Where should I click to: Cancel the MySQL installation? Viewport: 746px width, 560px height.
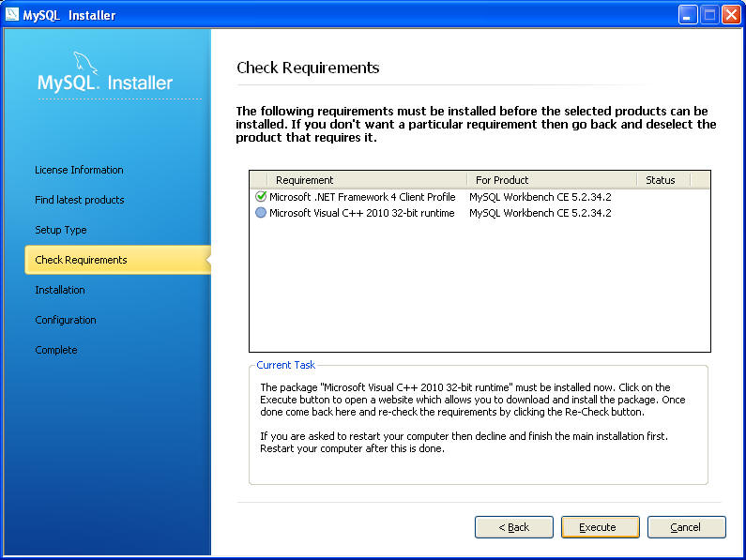(687, 527)
